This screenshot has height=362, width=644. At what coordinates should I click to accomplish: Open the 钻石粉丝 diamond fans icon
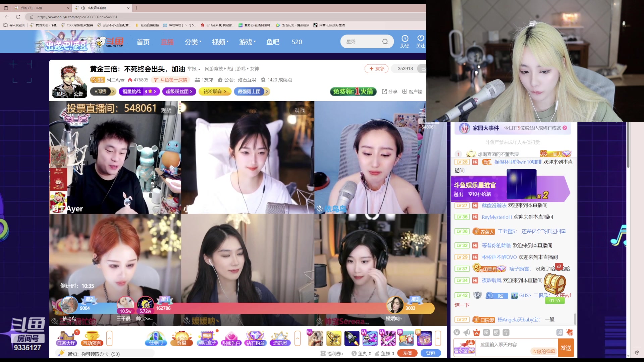[x=255, y=338]
